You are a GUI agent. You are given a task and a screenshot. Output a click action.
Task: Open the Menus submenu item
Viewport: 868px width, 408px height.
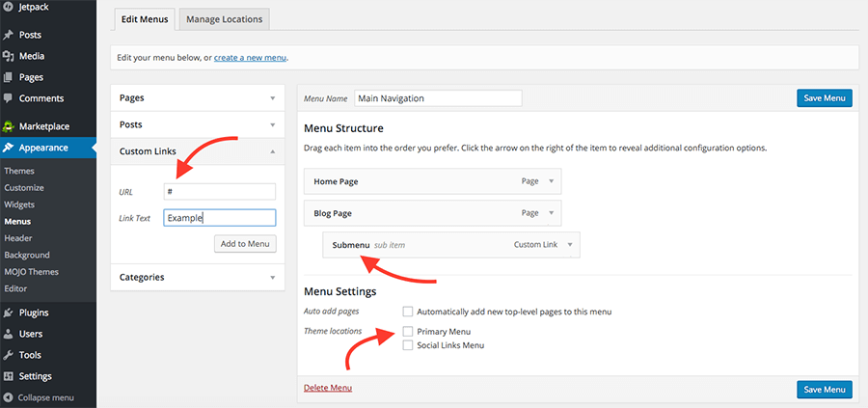pos(17,222)
